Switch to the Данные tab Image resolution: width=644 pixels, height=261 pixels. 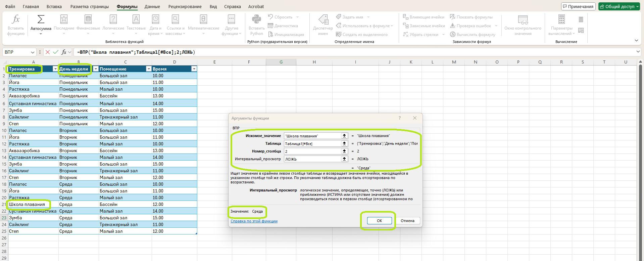(152, 6)
